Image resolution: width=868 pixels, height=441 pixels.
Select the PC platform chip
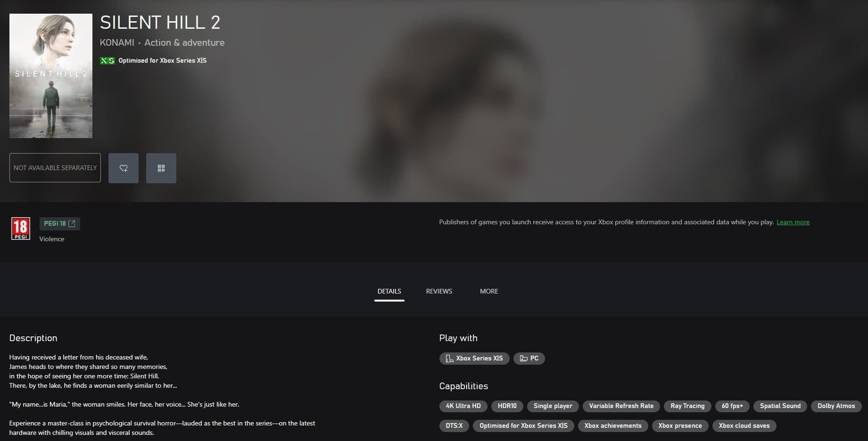(529, 359)
